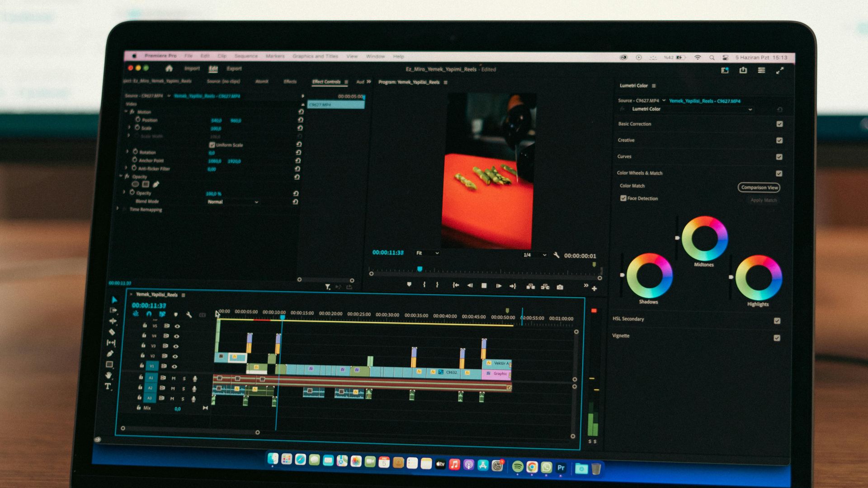Go to In point in Program monitor
868x488 pixels.
tap(456, 285)
